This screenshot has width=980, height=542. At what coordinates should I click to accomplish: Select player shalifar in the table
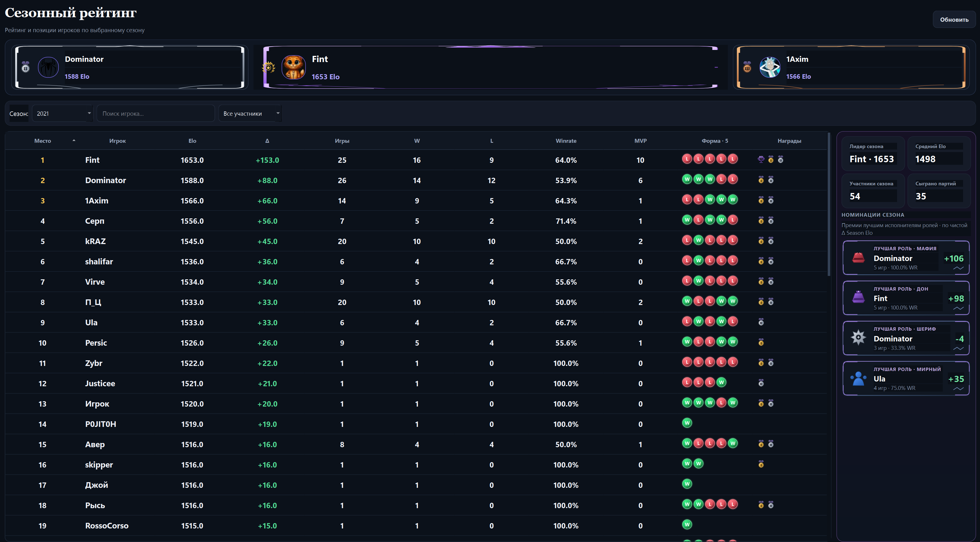99,262
